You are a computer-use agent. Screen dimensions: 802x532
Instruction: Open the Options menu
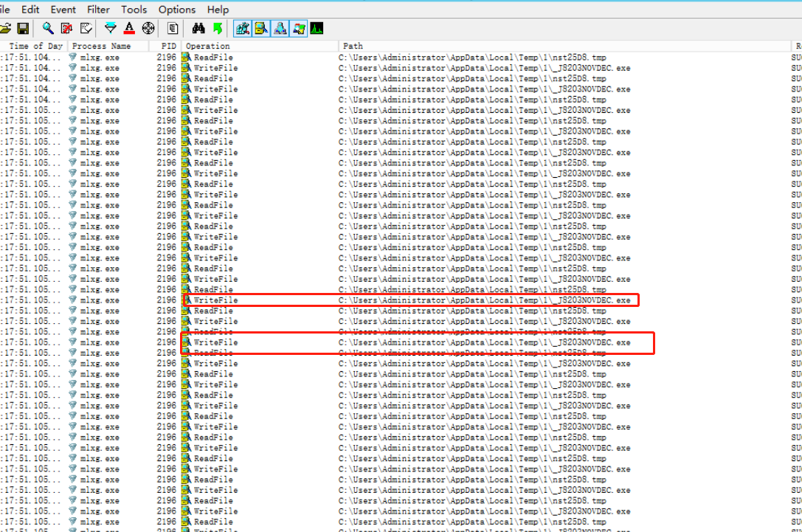177,10
